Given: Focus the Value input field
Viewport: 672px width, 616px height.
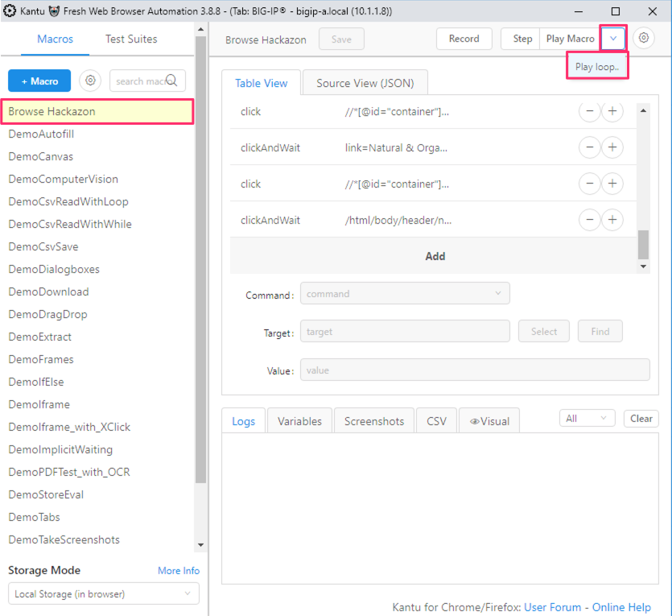Looking at the screenshot, I should [475, 370].
